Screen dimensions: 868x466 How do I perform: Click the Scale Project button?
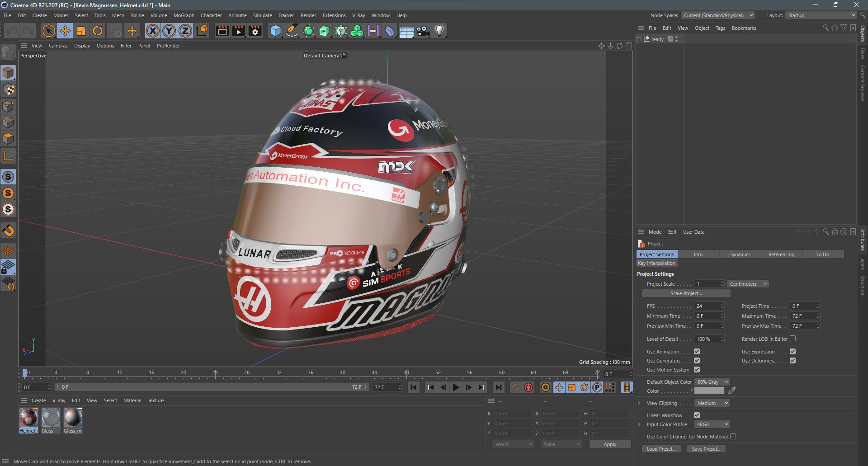686,293
